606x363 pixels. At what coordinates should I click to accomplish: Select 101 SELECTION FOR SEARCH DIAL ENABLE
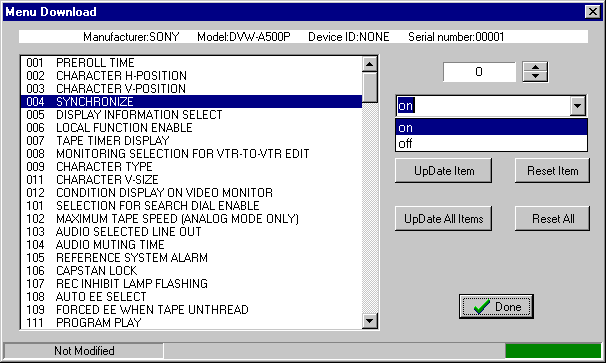tap(191, 205)
